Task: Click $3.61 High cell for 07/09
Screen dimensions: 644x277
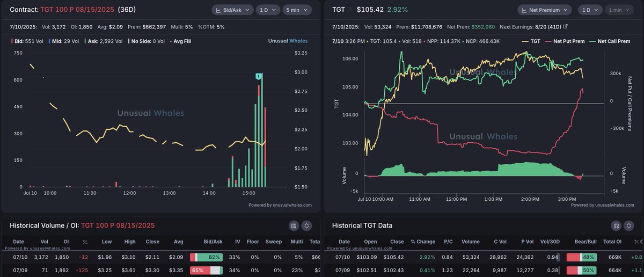Action: click(x=129, y=270)
